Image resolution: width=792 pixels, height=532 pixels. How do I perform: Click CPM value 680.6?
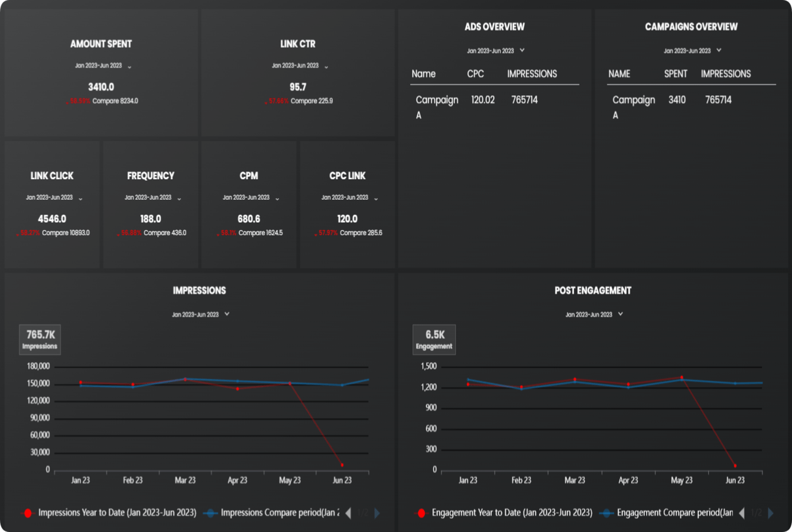pos(249,219)
